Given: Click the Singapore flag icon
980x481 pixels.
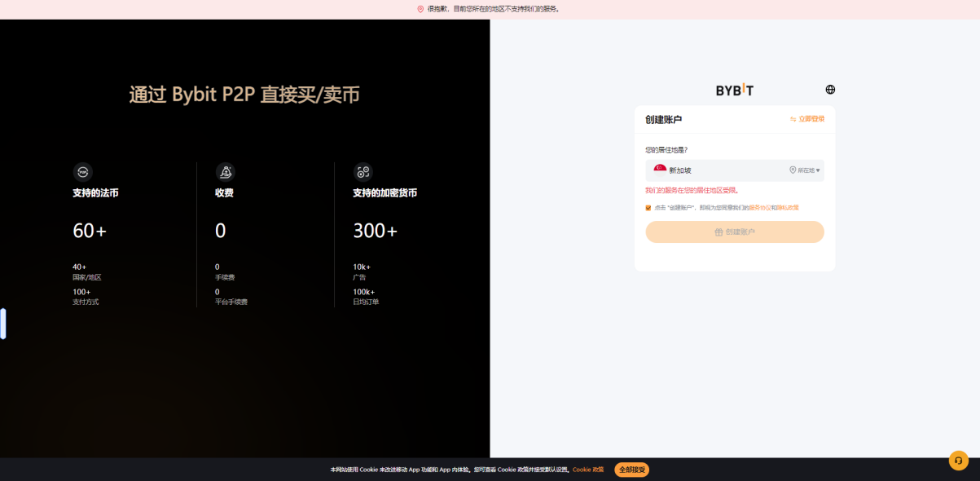Looking at the screenshot, I should (660, 170).
